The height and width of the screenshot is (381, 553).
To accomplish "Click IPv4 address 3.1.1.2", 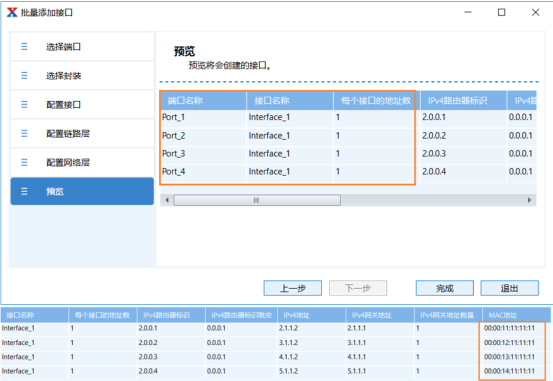I will click(288, 343).
